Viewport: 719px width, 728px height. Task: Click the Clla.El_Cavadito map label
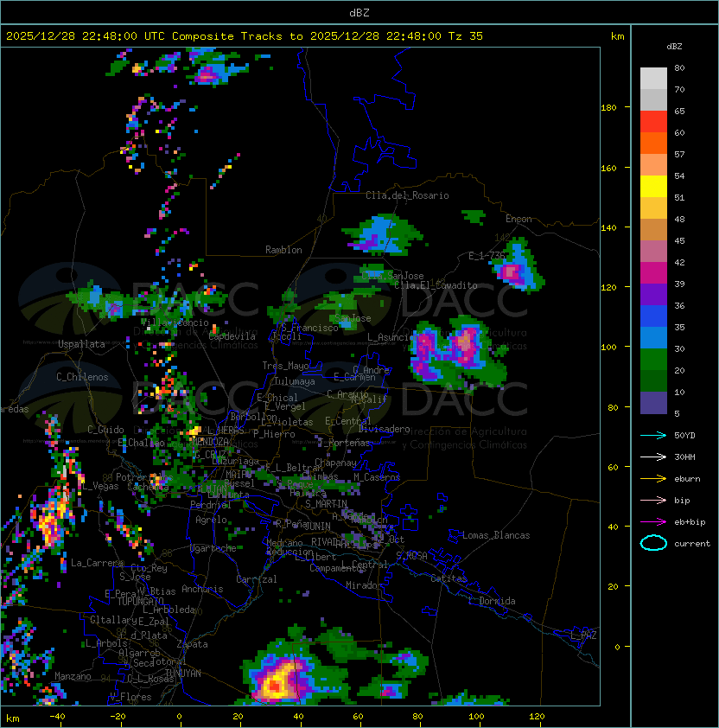point(436,285)
